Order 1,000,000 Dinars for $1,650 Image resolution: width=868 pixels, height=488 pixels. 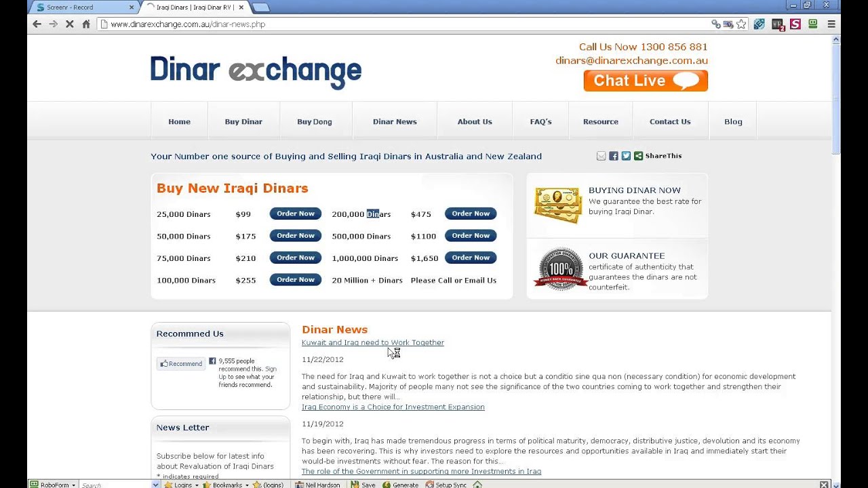471,258
